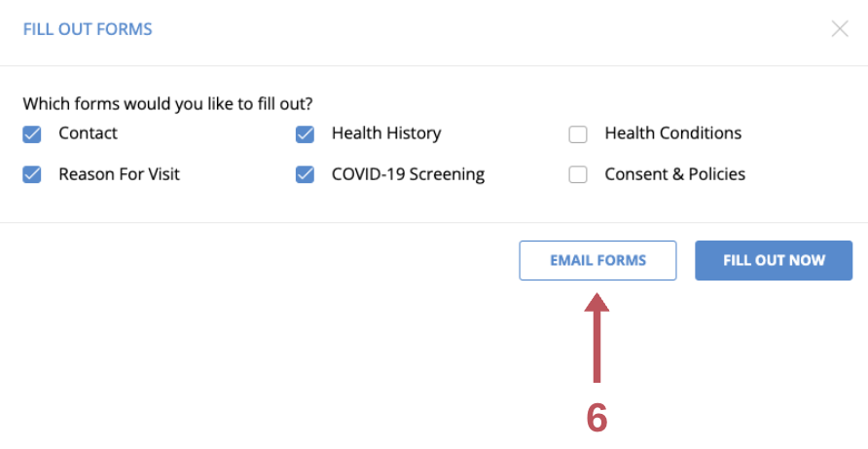Click the 'Consent & Policies' label text

click(674, 174)
